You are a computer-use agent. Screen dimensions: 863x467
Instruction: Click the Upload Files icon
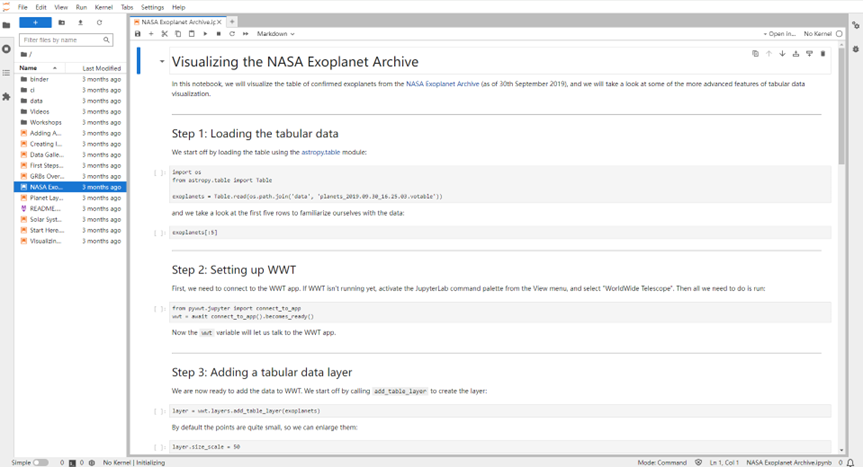point(80,23)
